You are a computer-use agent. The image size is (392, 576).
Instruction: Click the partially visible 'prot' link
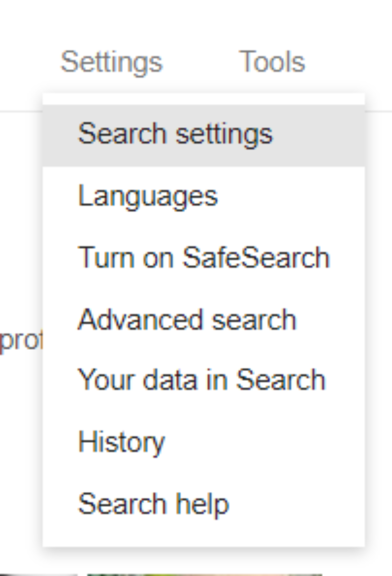coord(20,341)
